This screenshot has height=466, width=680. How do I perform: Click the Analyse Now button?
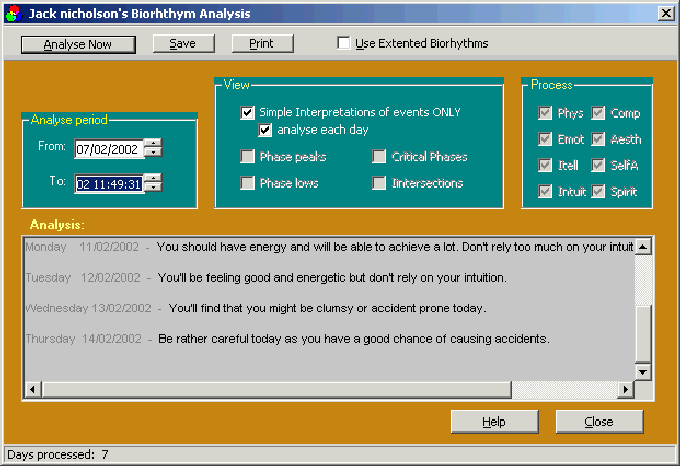pos(78,45)
